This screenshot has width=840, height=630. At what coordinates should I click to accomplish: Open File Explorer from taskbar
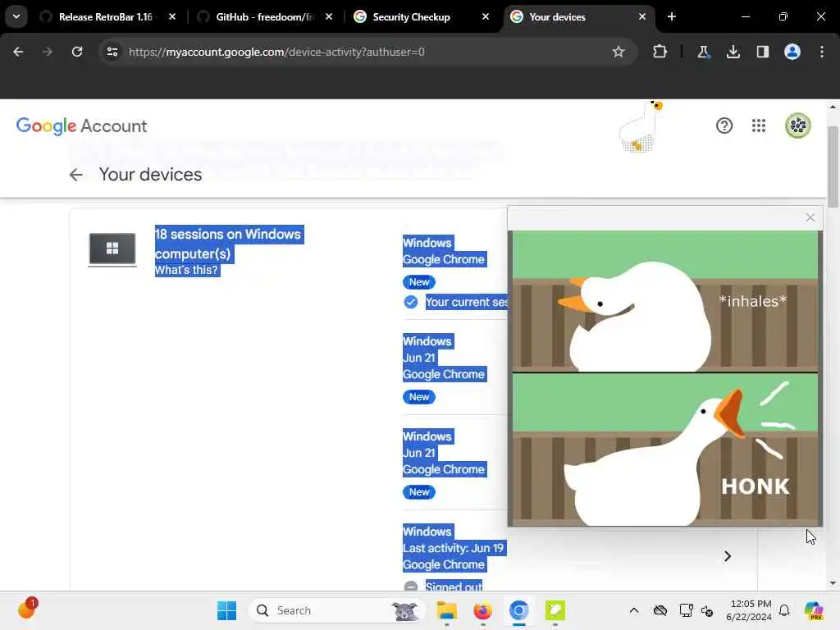click(x=447, y=610)
